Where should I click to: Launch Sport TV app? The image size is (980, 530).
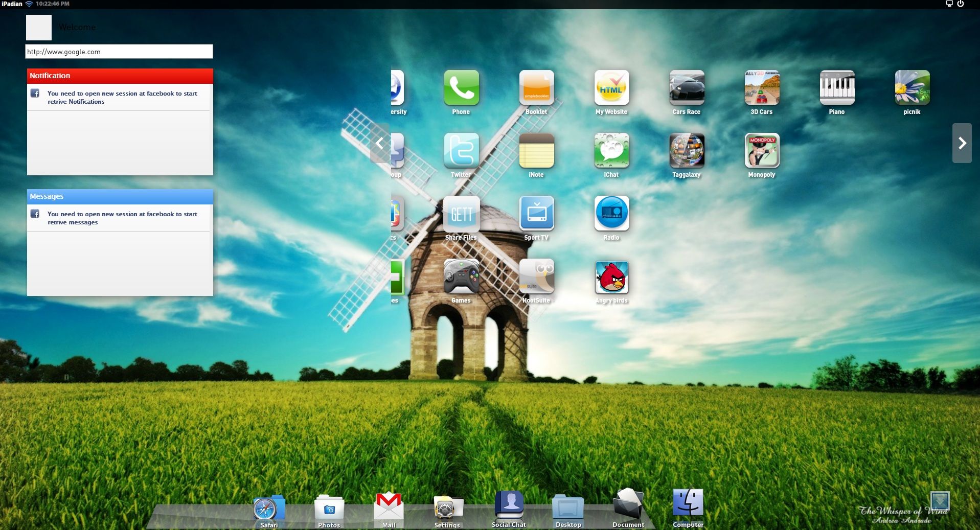coord(536,214)
